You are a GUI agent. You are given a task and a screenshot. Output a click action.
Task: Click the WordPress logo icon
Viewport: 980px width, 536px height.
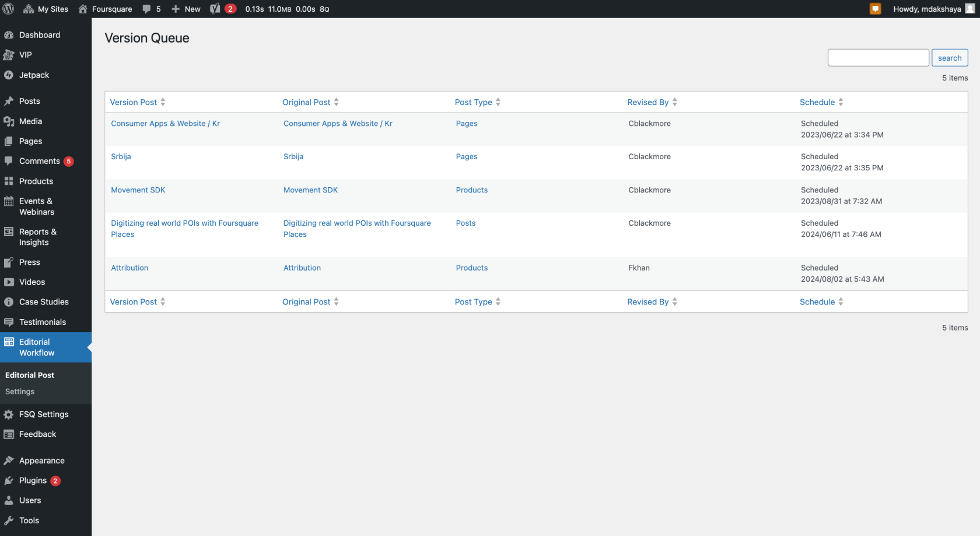pos(9,9)
